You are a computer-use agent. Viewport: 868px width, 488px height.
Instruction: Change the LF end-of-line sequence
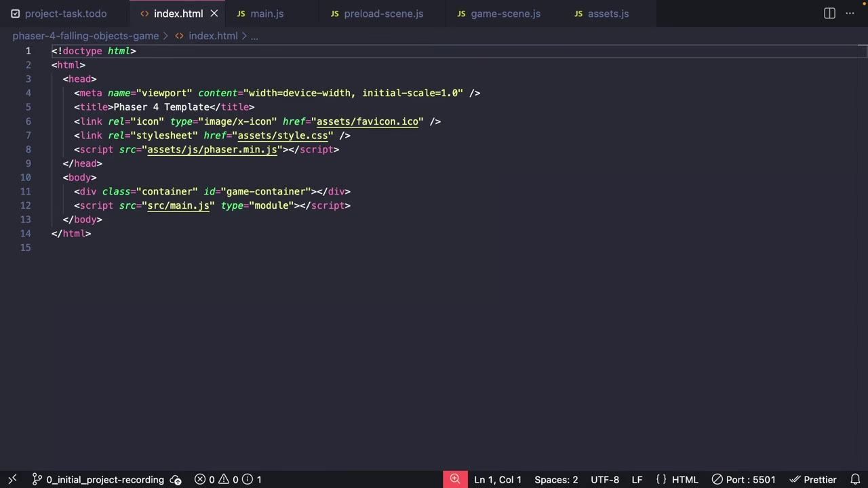coord(637,479)
